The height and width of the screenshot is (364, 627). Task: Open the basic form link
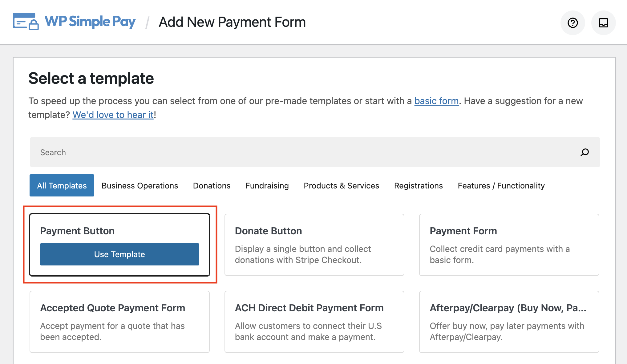436,101
